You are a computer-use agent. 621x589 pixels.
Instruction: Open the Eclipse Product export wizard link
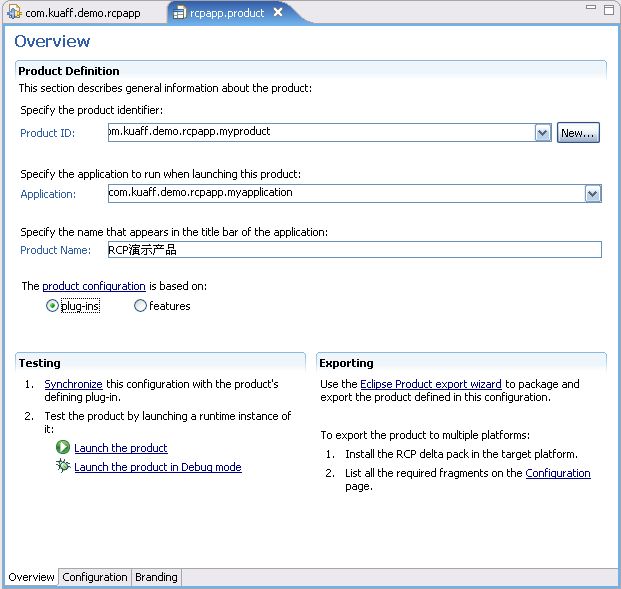[x=431, y=384]
